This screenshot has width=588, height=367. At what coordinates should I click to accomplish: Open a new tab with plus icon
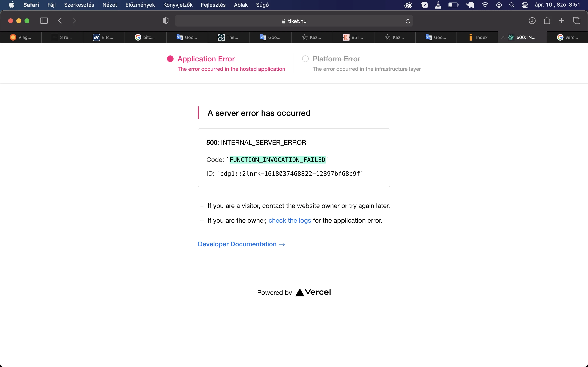tap(561, 21)
